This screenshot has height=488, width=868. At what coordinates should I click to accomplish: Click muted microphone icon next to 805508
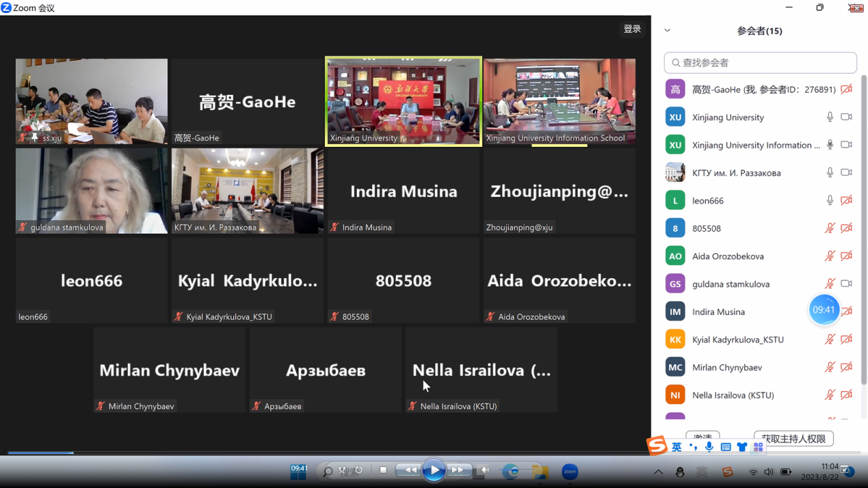click(x=830, y=228)
